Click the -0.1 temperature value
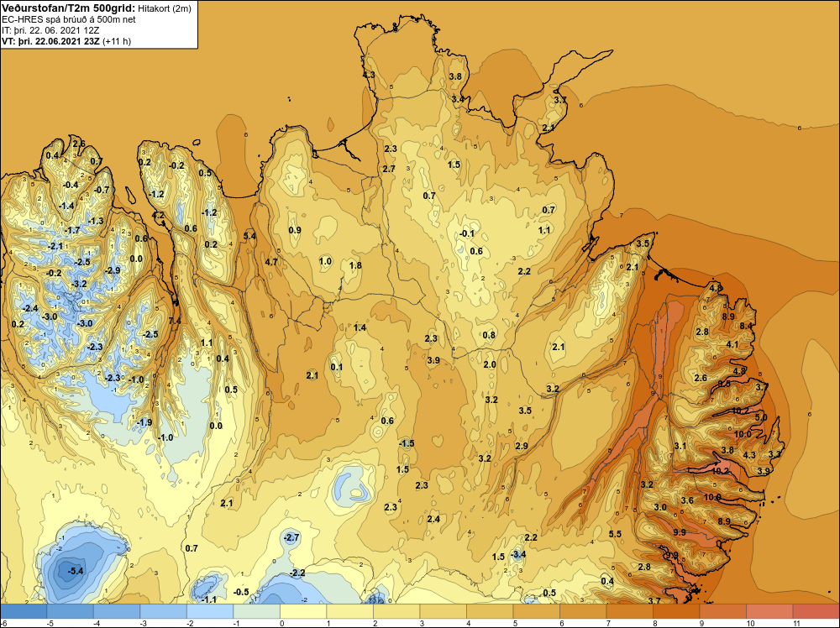Image resolution: width=840 pixels, height=628 pixels. coord(466,233)
